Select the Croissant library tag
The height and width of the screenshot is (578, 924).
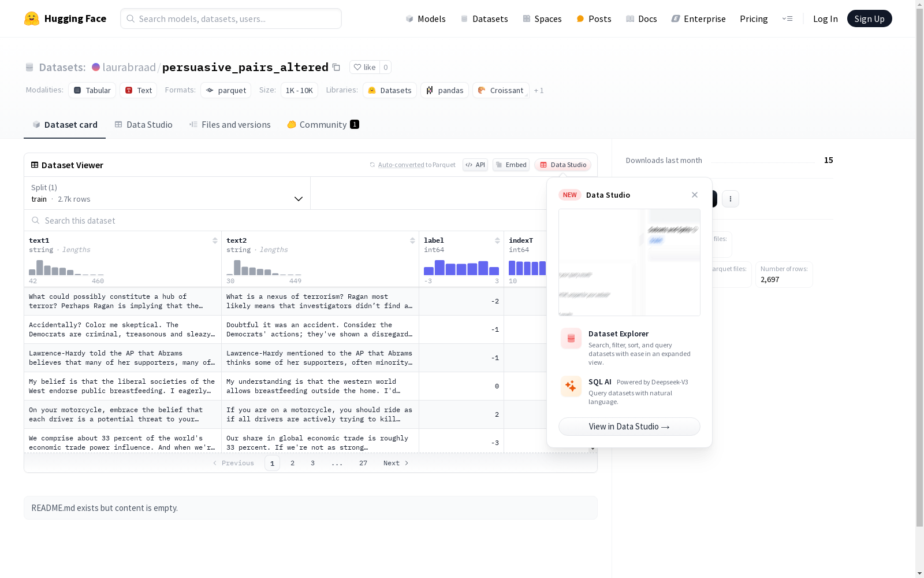click(x=501, y=90)
